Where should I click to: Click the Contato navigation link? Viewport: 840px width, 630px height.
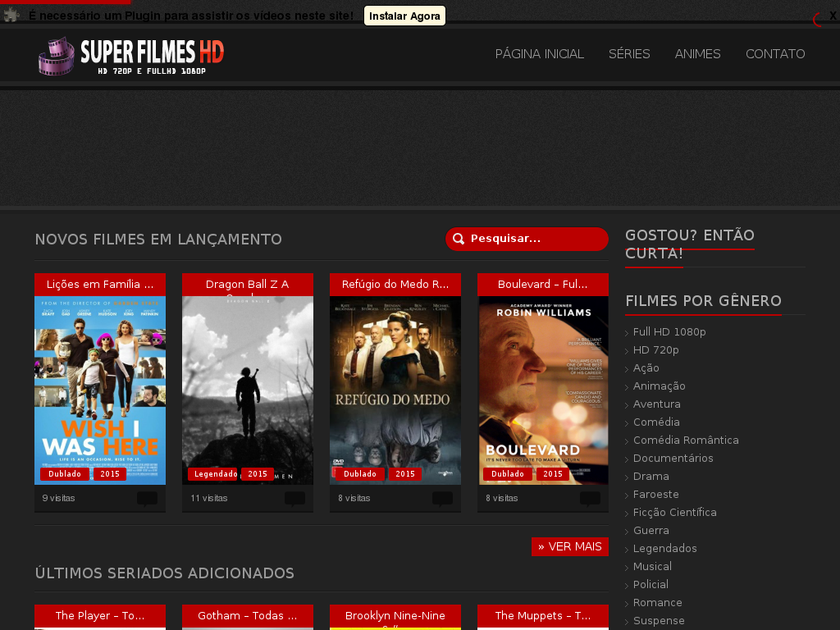pos(775,54)
